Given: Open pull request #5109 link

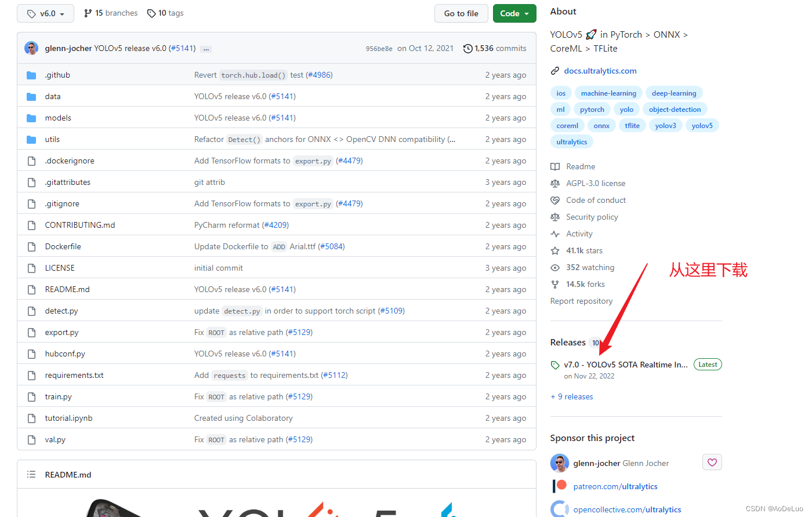Looking at the screenshot, I should (391, 311).
